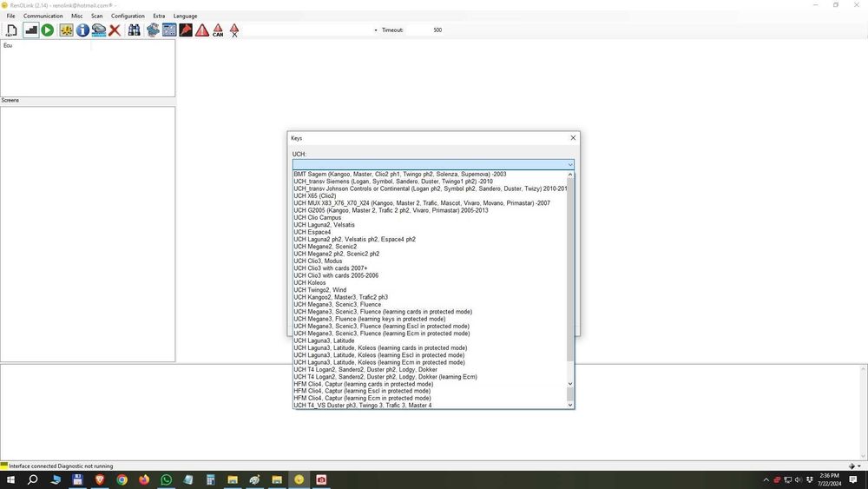Select UCH Clio3, Modus
Viewport: 868px width, 489px height.
click(x=319, y=261)
